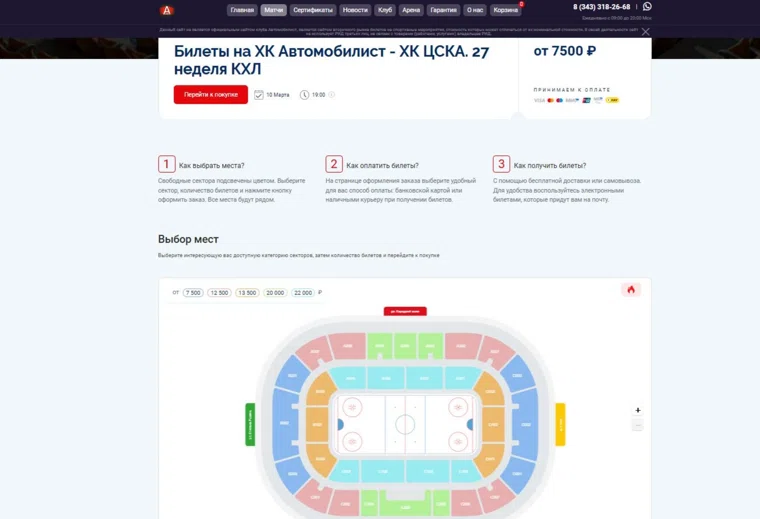Filter seats by 12 500 price
The height and width of the screenshot is (519, 760).
[x=220, y=293]
